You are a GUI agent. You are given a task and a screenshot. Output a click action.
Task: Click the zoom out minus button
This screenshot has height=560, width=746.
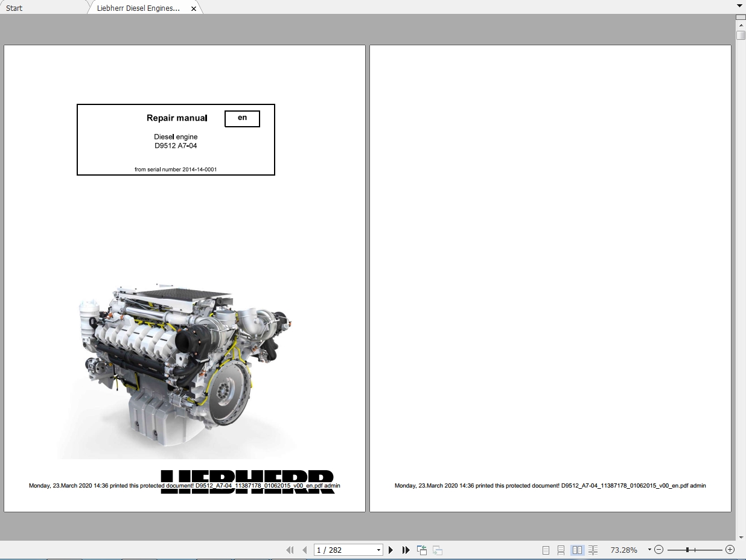658,550
